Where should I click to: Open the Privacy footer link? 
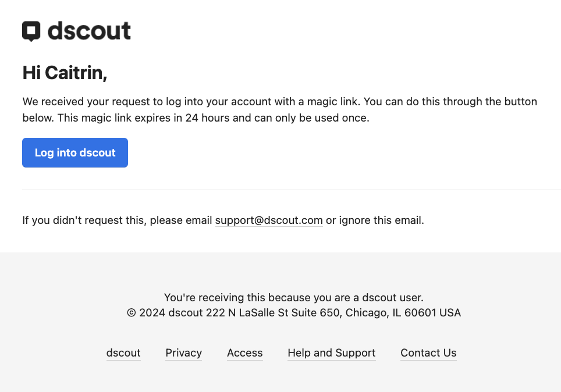[183, 353]
